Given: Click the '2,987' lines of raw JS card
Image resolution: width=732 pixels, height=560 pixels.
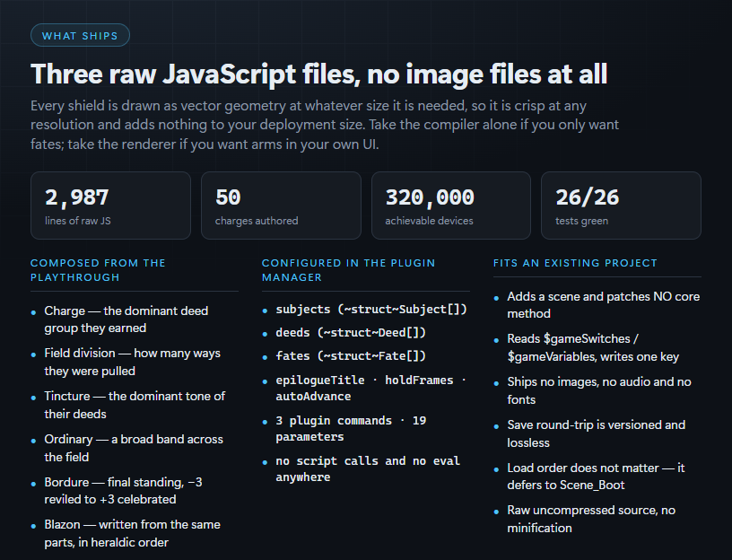Looking at the screenshot, I should (110, 206).
